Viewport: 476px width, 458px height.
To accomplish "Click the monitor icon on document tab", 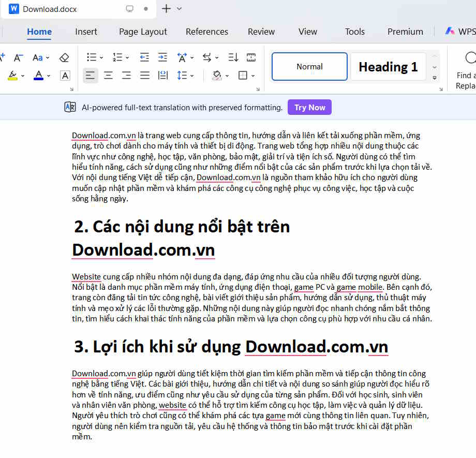I will pyautogui.click(x=130, y=9).
